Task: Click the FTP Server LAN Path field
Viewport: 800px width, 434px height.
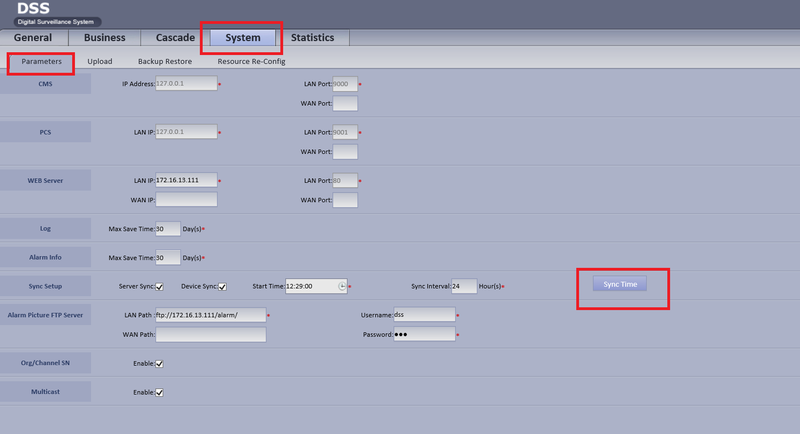Action: pos(211,315)
